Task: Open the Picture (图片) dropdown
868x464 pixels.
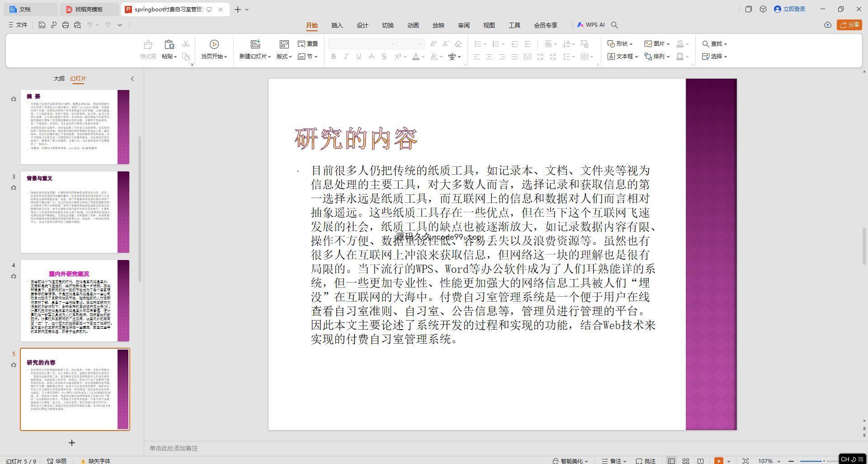Action: (x=657, y=44)
